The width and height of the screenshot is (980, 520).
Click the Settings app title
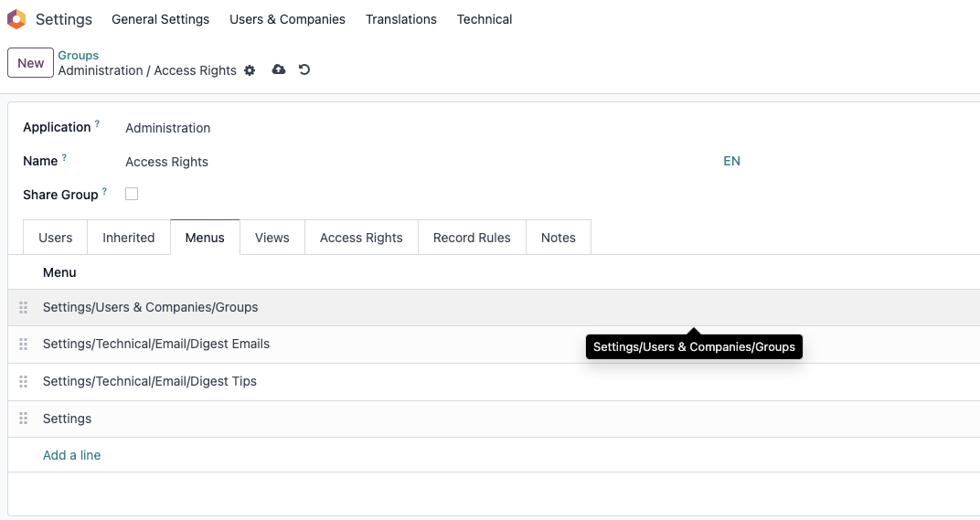pyautogui.click(x=64, y=19)
